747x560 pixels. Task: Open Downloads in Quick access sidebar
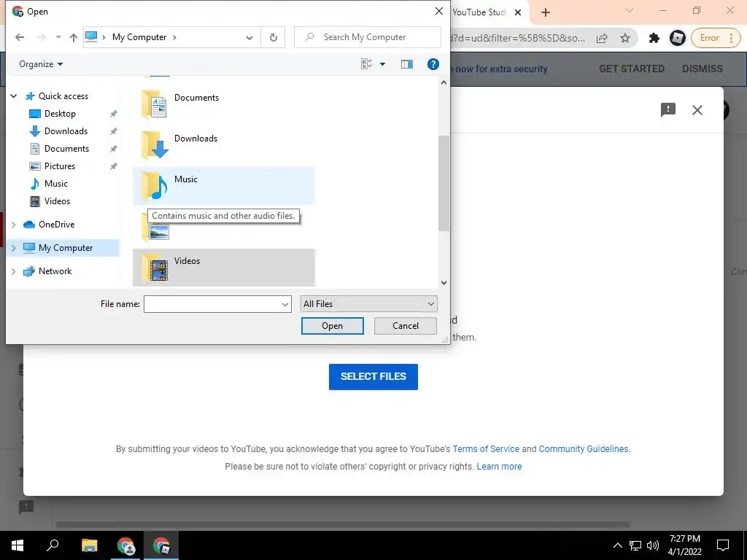66,131
